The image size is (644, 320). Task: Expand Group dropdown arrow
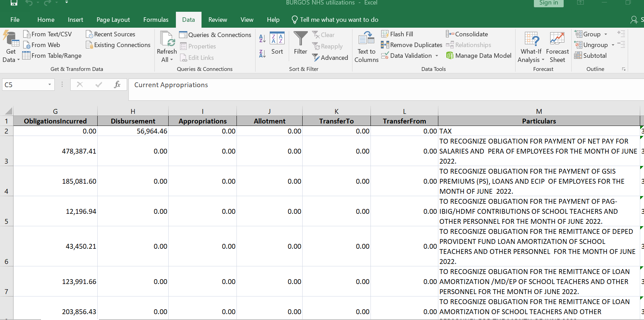pos(606,34)
